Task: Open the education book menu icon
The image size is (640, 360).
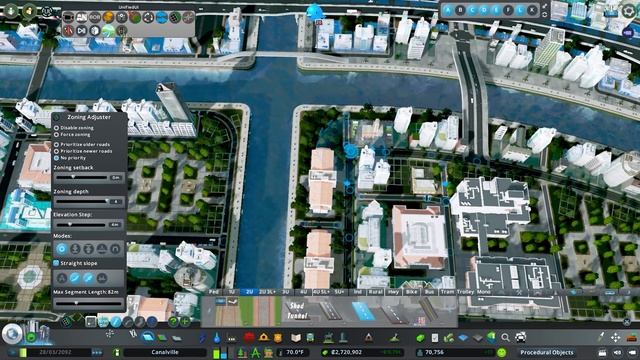Action: [296, 338]
